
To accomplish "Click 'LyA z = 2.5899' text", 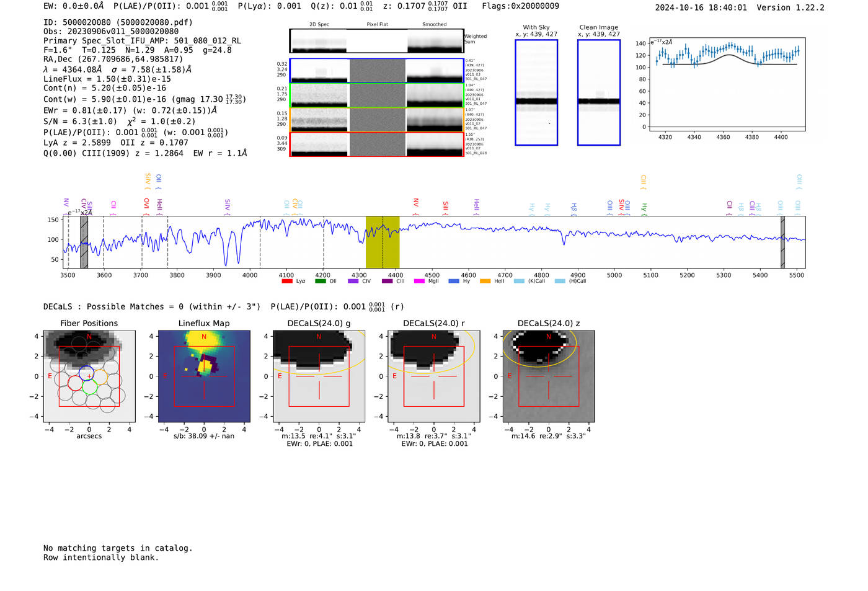I will tap(77, 143).
